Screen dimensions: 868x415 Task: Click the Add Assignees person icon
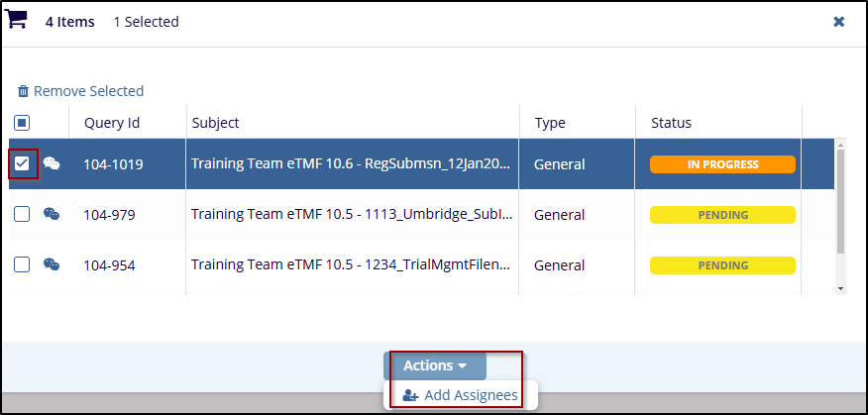tap(410, 396)
